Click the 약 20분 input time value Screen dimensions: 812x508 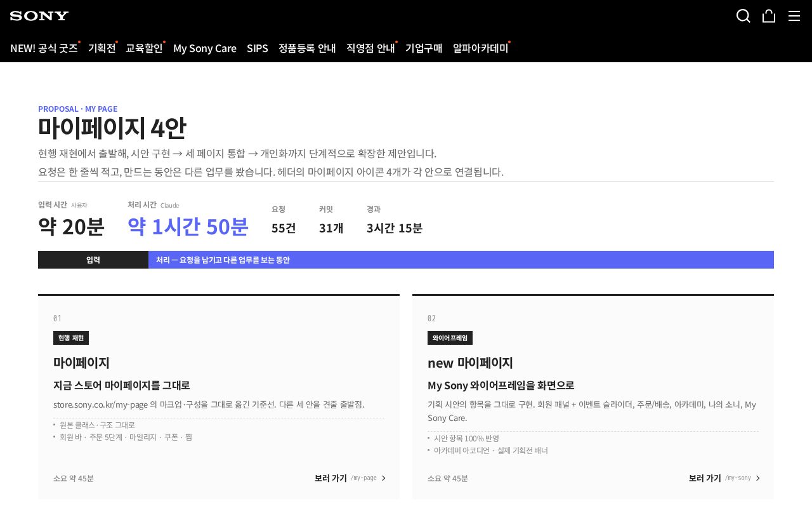(x=71, y=227)
